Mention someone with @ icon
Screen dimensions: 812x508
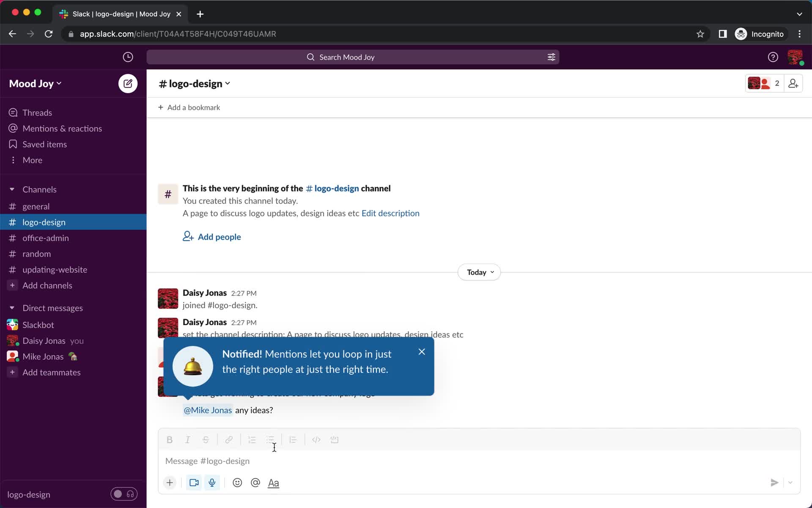tap(255, 483)
